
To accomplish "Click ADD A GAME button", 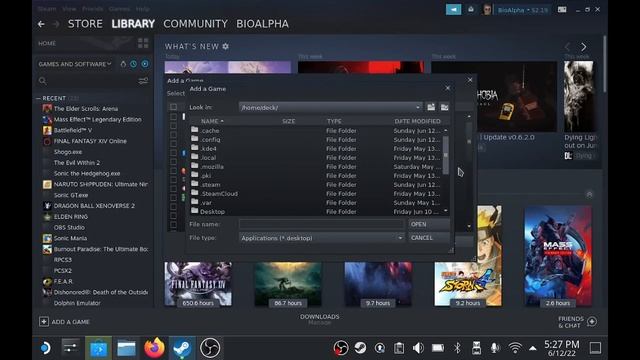I will (x=64, y=322).
